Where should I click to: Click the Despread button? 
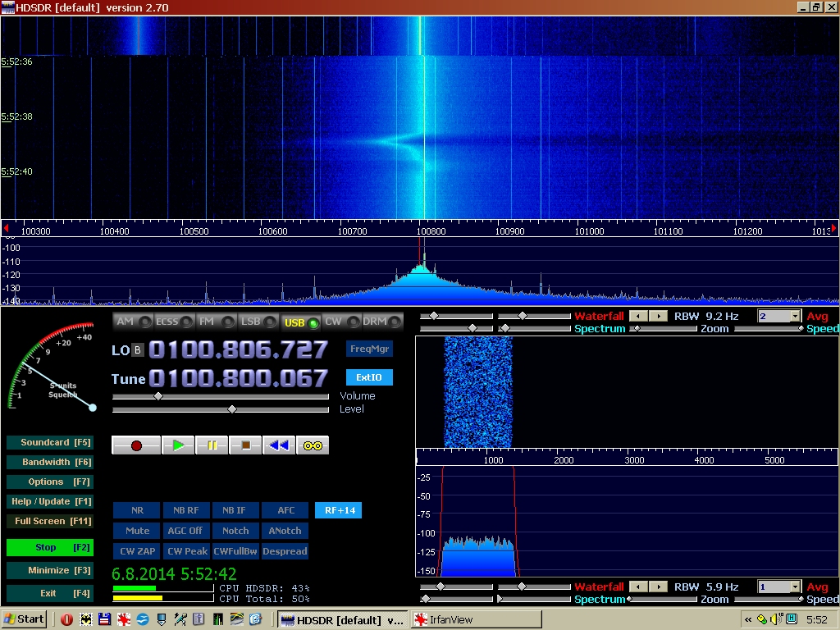pyautogui.click(x=285, y=551)
